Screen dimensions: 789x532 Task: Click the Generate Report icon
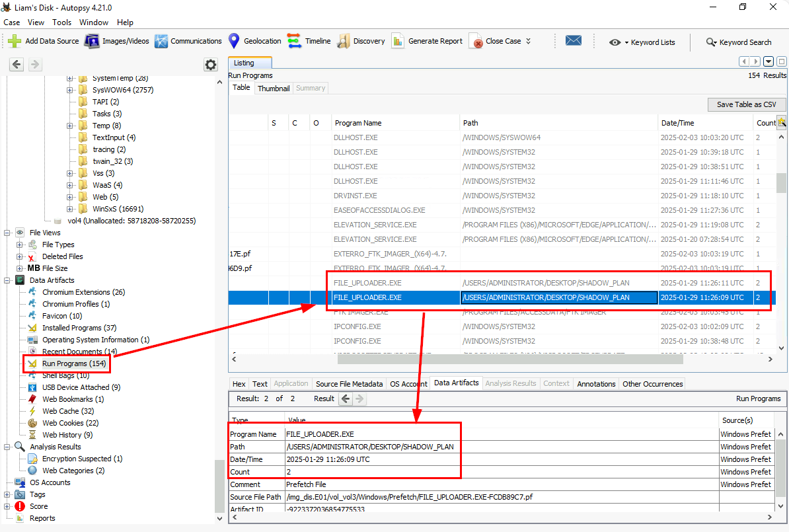398,41
